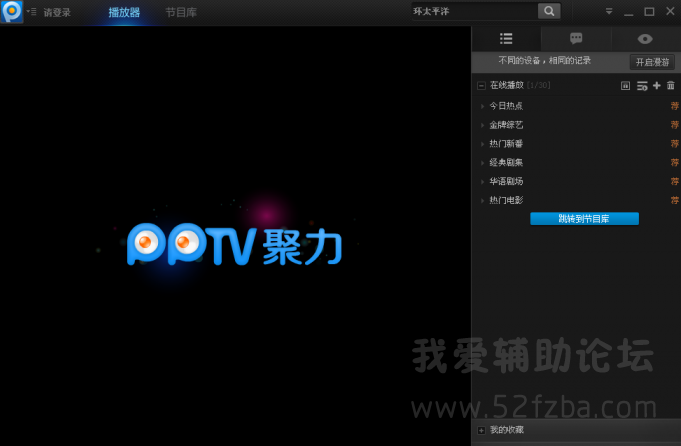Click the 不同的设备，相同的记录 banner text
Viewport: 681px width, 446px height.
click(x=545, y=61)
